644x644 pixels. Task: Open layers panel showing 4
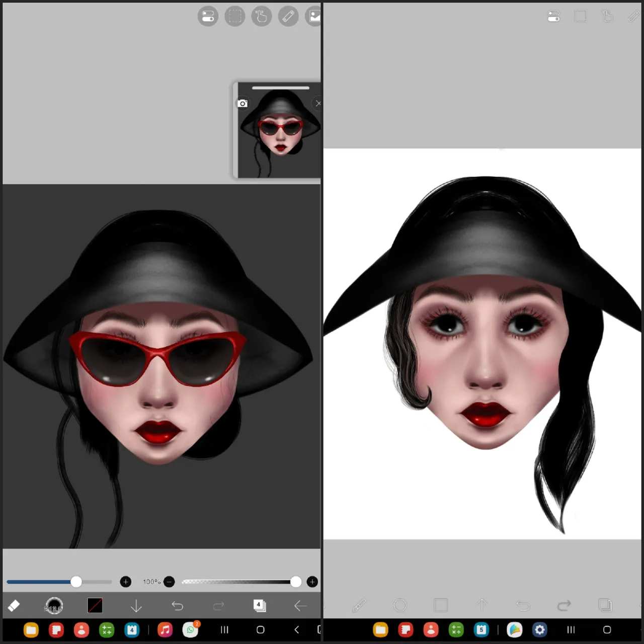pos(260,605)
